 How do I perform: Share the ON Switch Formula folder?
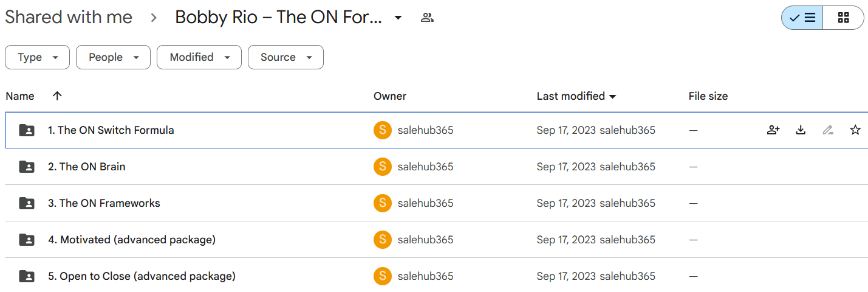pyautogui.click(x=773, y=130)
